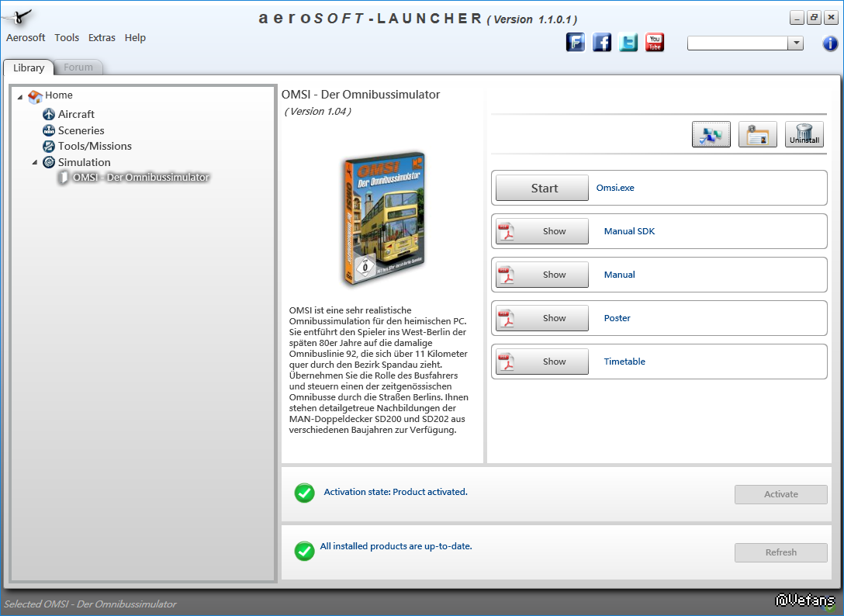Open the Facebook icon link
The image size is (844, 616).
pyautogui.click(x=602, y=42)
